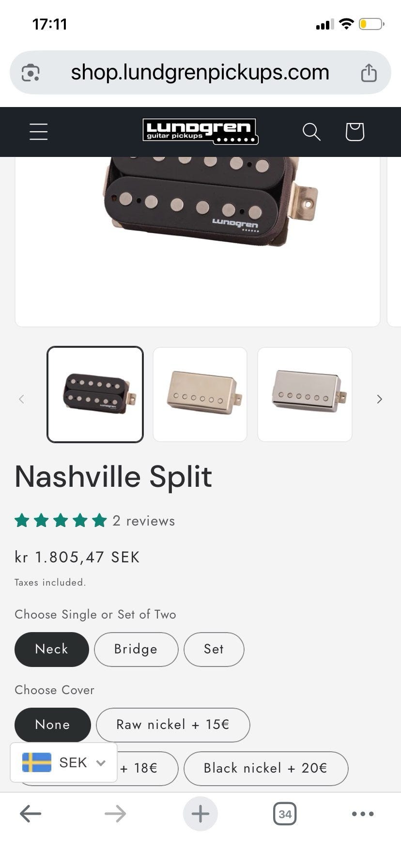Screen dimensions: 401x868
Task: Select Raw nickel cover option
Action: tap(173, 725)
